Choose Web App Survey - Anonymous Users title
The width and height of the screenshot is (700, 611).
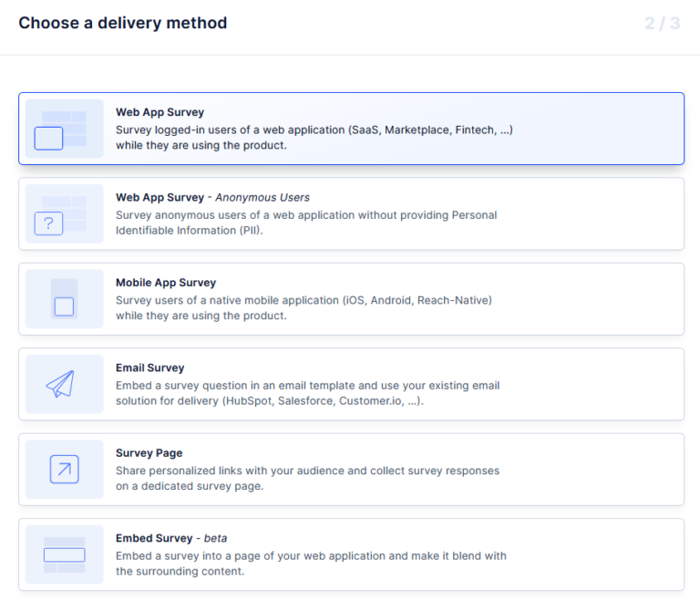click(x=212, y=197)
